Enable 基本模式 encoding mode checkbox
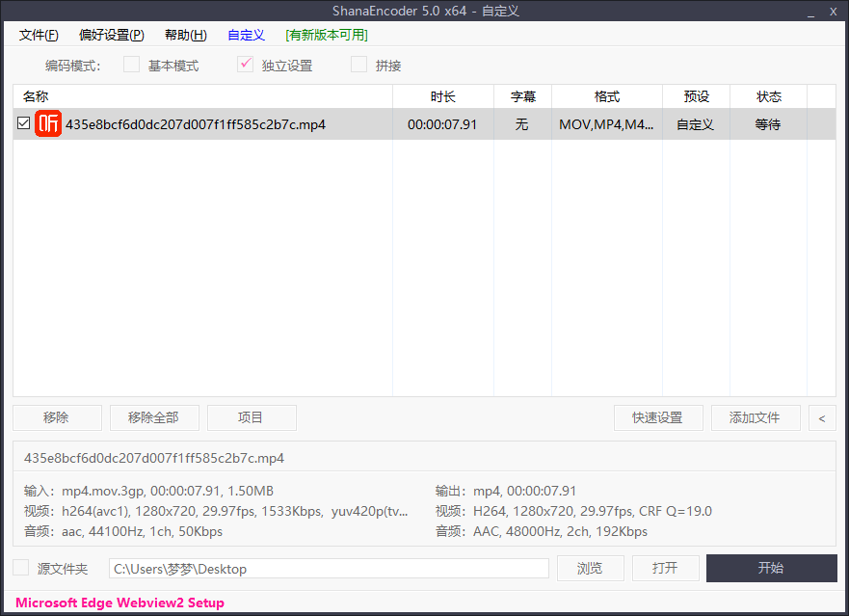 point(131,65)
